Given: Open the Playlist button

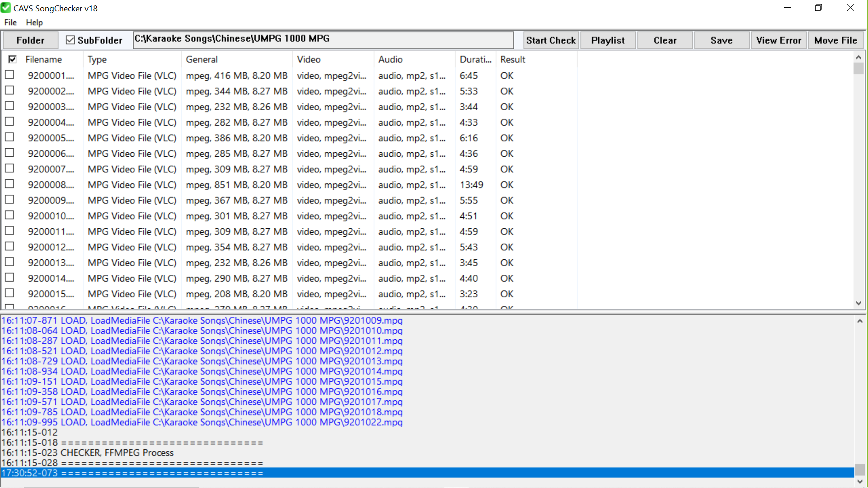Looking at the screenshot, I should coord(608,40).
